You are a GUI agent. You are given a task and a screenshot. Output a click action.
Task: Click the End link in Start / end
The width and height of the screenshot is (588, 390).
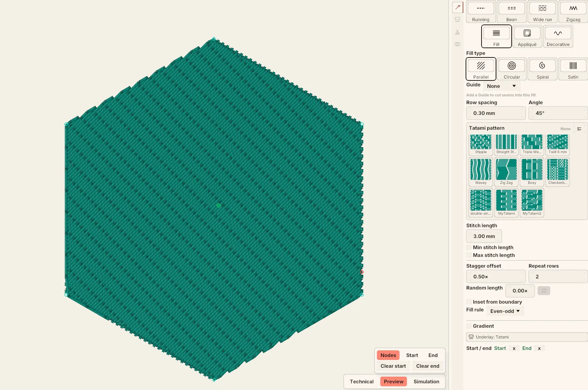coord(527,348)
